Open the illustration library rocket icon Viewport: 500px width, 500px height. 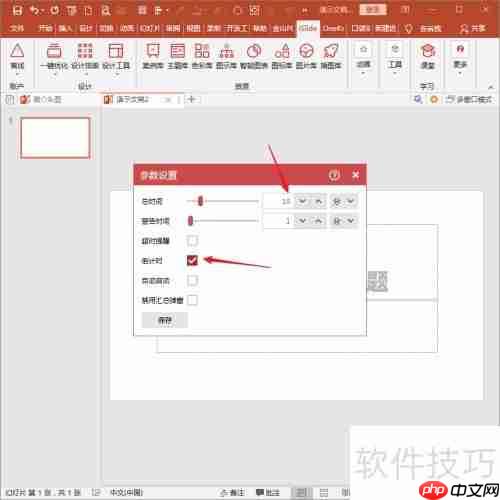click(x=331, y=51)
